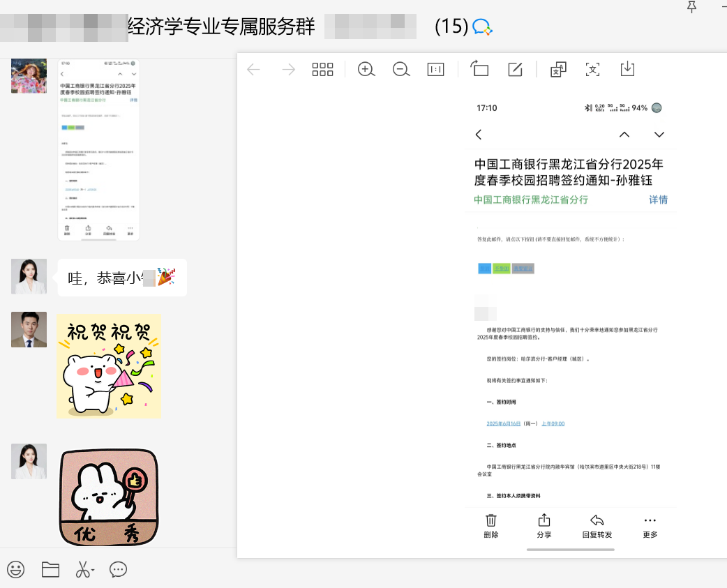Open chat history speech bubble icon
The width and height of the screenshot is (727, 588).
coord(119,569)
